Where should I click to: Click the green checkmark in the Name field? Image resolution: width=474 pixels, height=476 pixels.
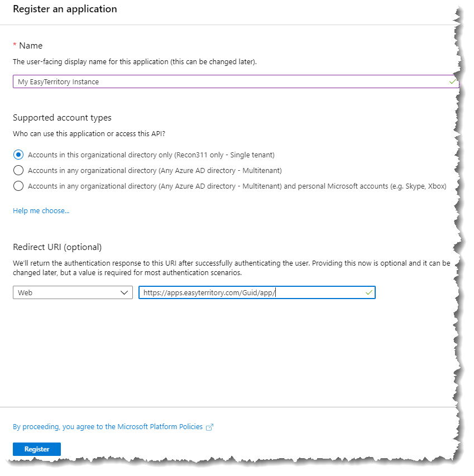(x=452, y=81)
